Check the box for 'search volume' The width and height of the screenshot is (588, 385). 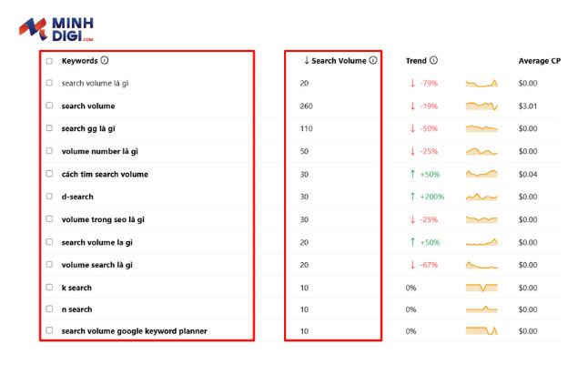pyautogui.click(x=49, y=106)
